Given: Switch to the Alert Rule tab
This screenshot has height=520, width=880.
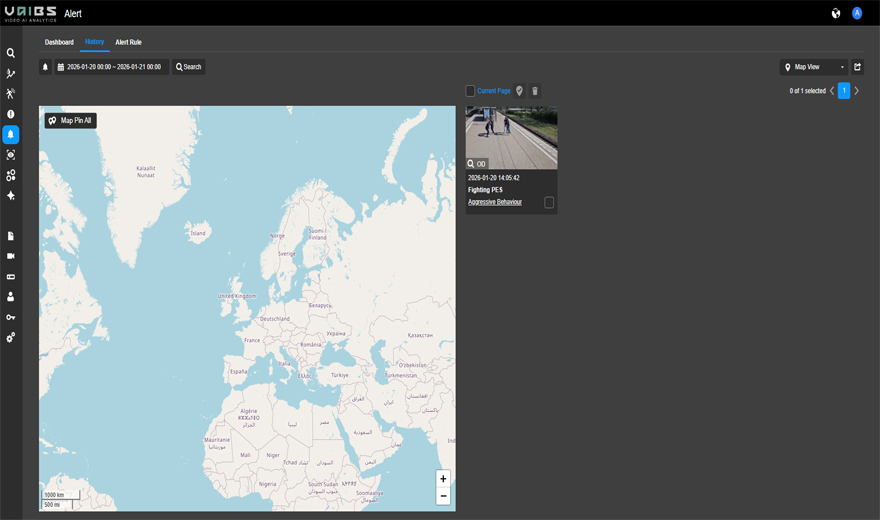Looking at the screenshot, I should (129, 42).
